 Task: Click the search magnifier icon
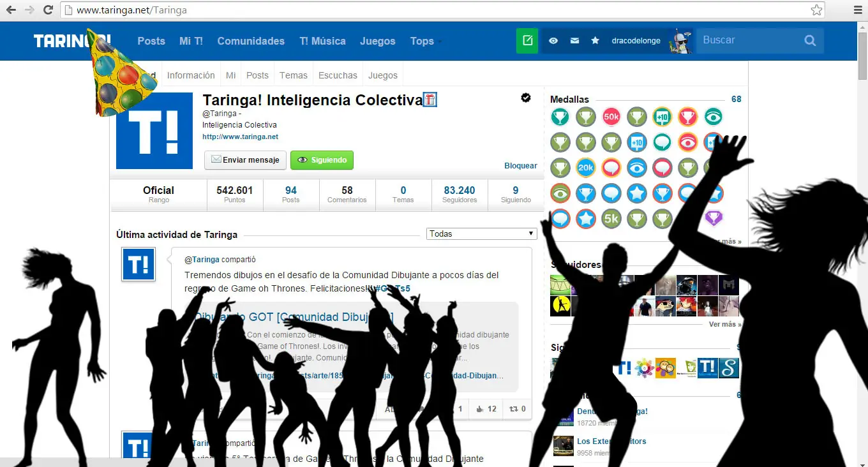coord(810,41)
